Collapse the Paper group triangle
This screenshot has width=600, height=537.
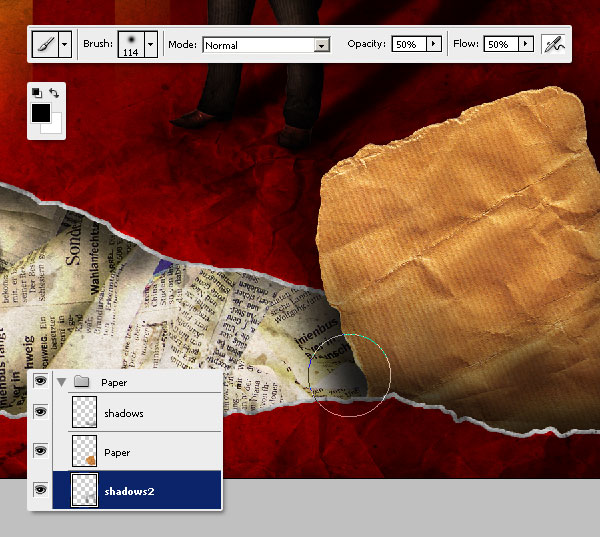62,382
